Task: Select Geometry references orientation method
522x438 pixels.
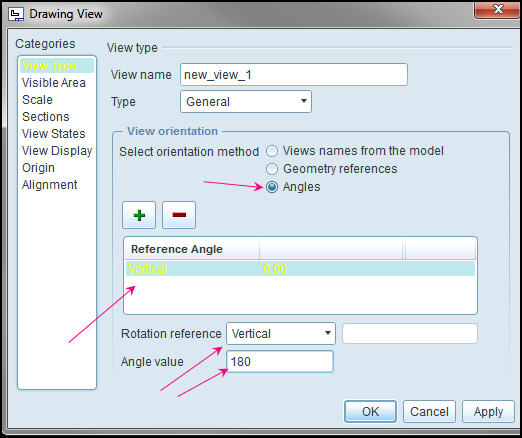Action: pyautogui.click(x=272, y=169)
